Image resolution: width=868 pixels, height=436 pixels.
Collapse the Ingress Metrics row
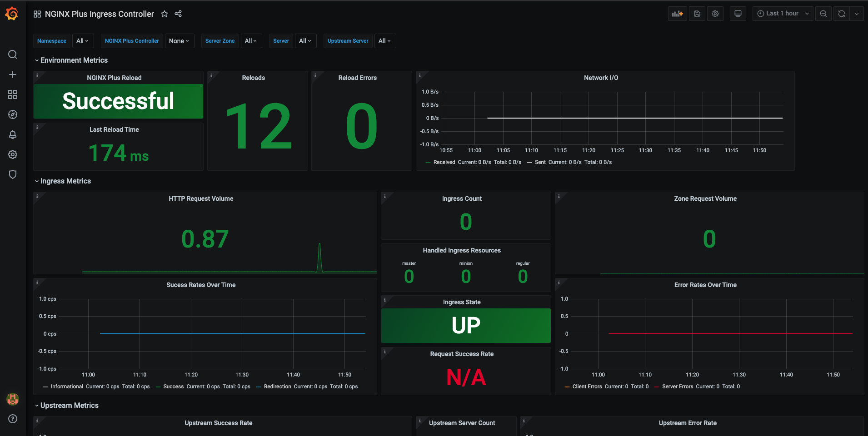(63, 181)
